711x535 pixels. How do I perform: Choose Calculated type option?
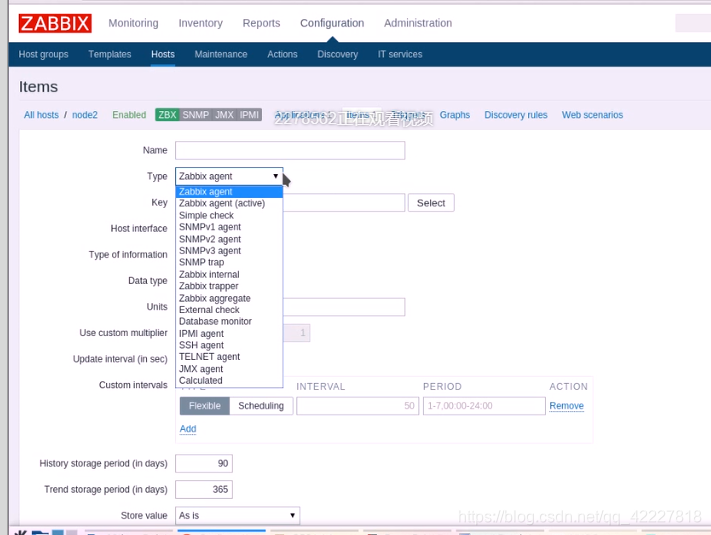pos(229,381)
